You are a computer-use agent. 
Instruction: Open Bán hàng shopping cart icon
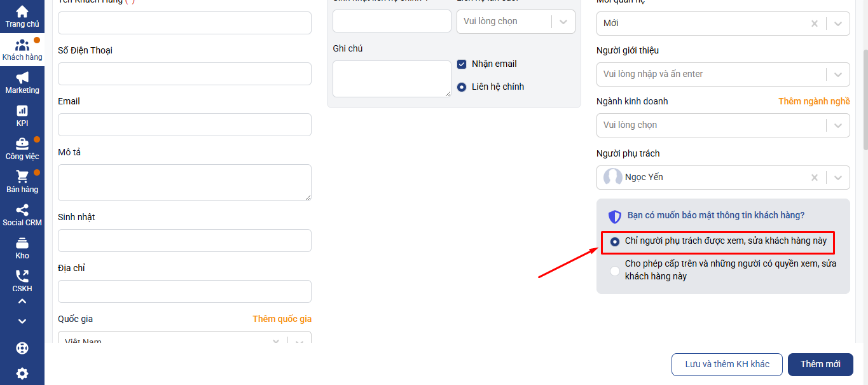pos(22,177)
